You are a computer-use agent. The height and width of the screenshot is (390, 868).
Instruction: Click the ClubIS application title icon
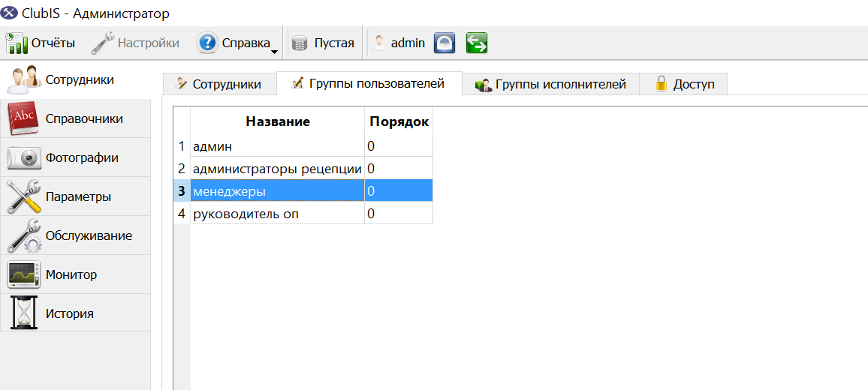pyautogui.click(x=10, y=13)
